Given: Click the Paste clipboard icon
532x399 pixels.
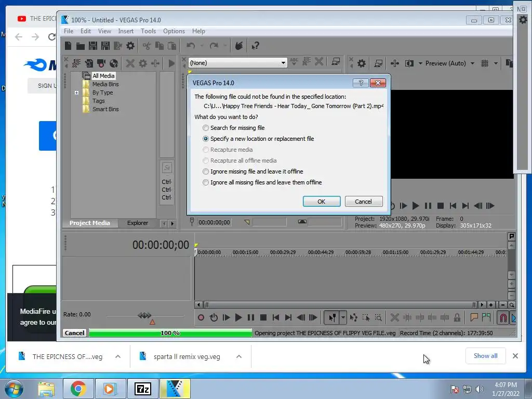Looking at the screenshot, I should [x=171, y=46].
